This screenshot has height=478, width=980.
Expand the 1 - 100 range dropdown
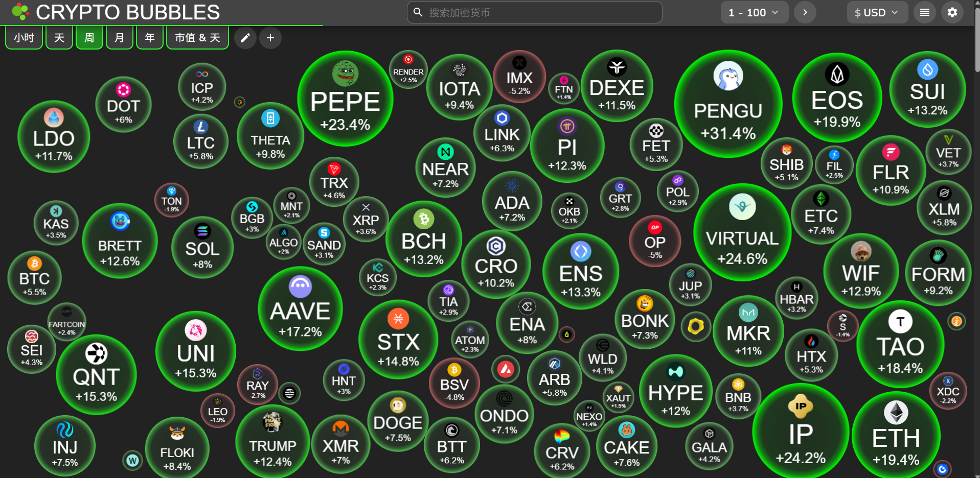coord(754,12)
